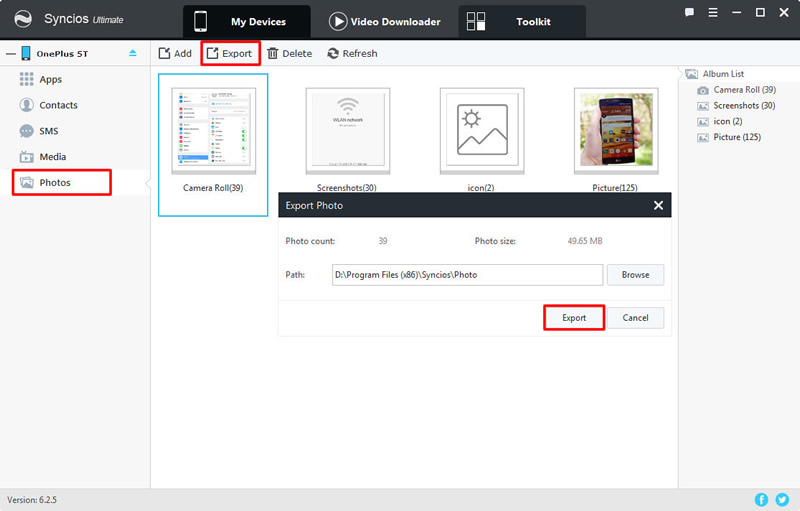Click the Version: 6.2.5 text
The width and height of the screenshot is (800, 511).
[x=32, y=500]
